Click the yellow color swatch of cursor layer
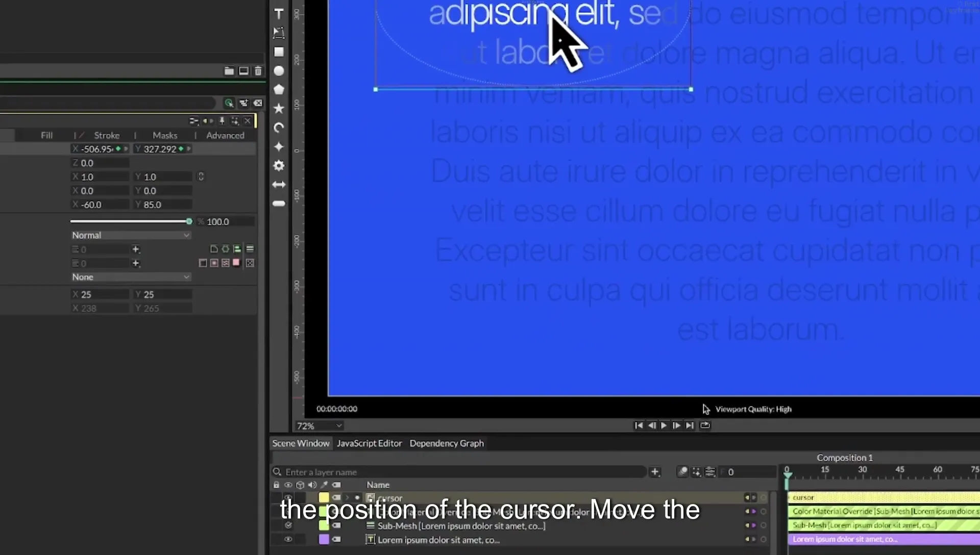The image size is (980, 555). click(x=324, y=498)
